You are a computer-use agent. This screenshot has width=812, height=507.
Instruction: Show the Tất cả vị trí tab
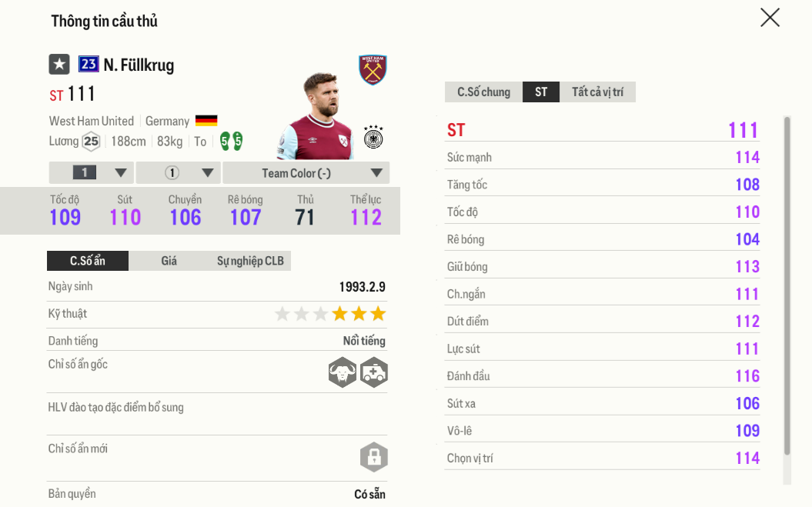(x=597, y=92)
